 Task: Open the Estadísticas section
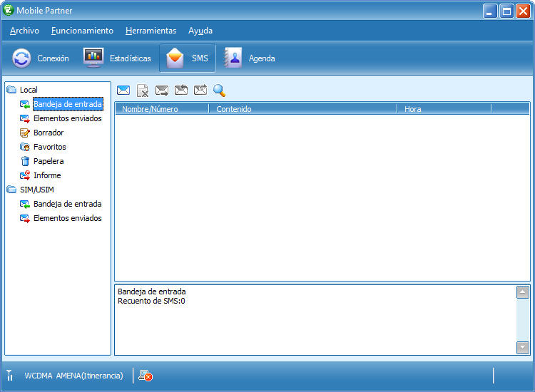(118, 58)
